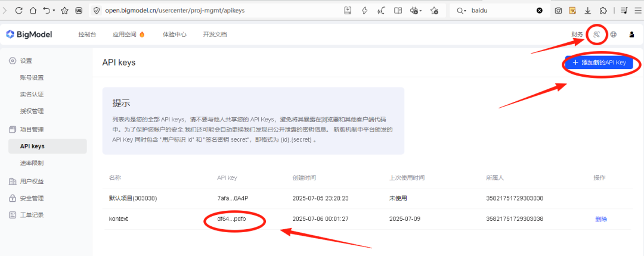Screen dimensions: 644x256
Task: Click the 默认项目(303038) name cell
Action: point(133,198)
